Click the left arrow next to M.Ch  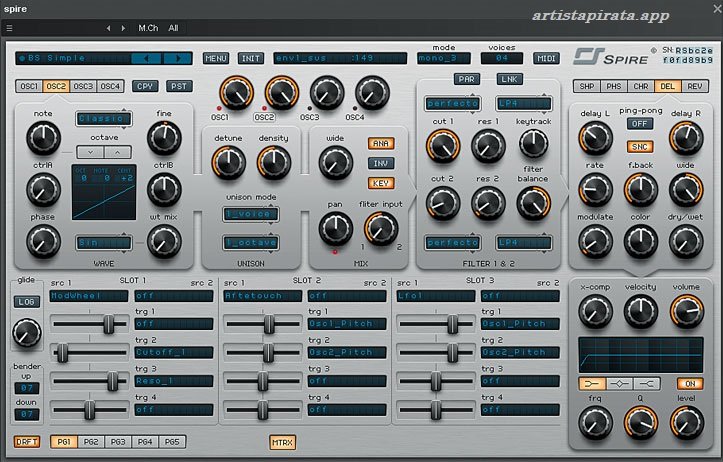click(108, 28)
